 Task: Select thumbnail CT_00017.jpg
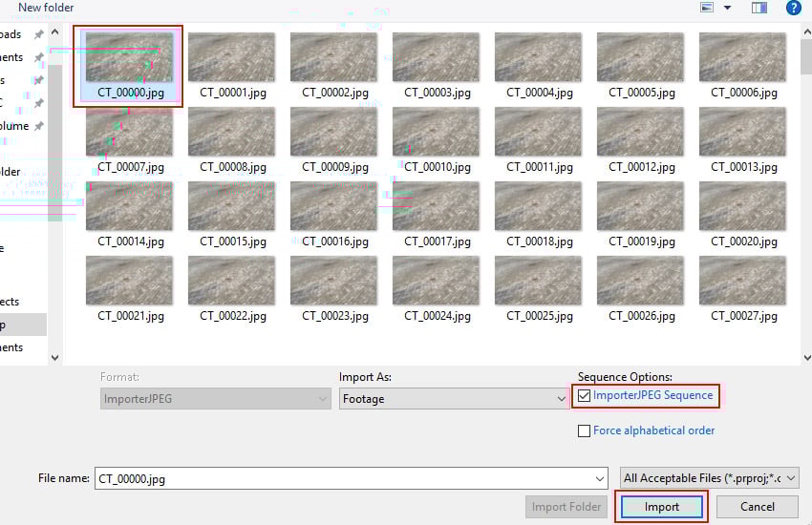pyautogui.click(x=436, y=206)
